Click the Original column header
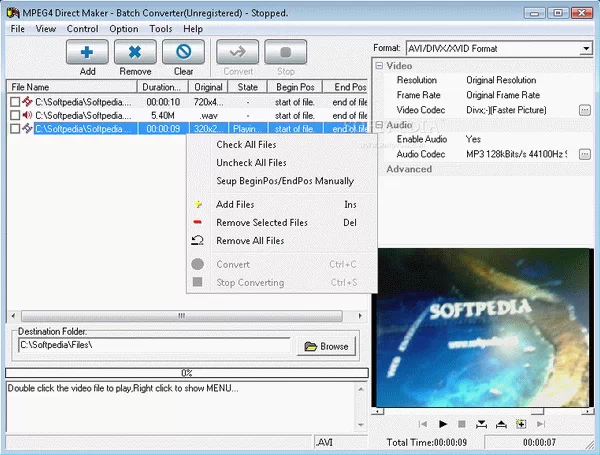The height and width of the screenshot is (455, 600). pyautogui.click(x=208, y=87)
